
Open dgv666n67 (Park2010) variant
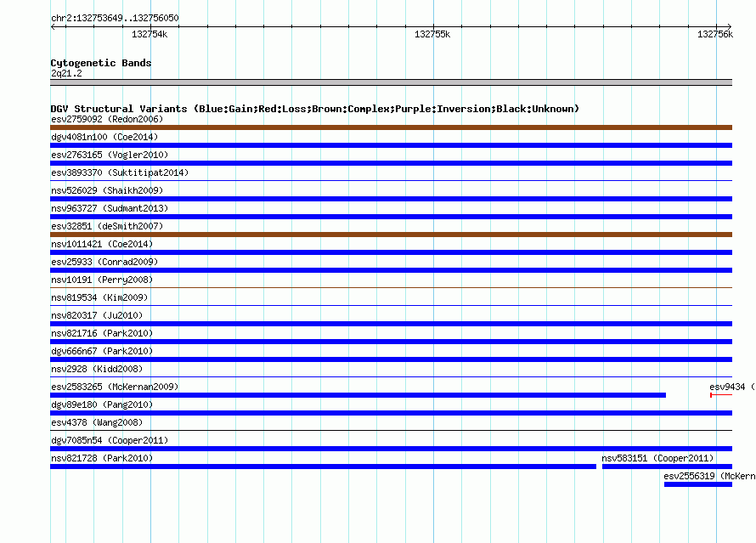point(102,351)
